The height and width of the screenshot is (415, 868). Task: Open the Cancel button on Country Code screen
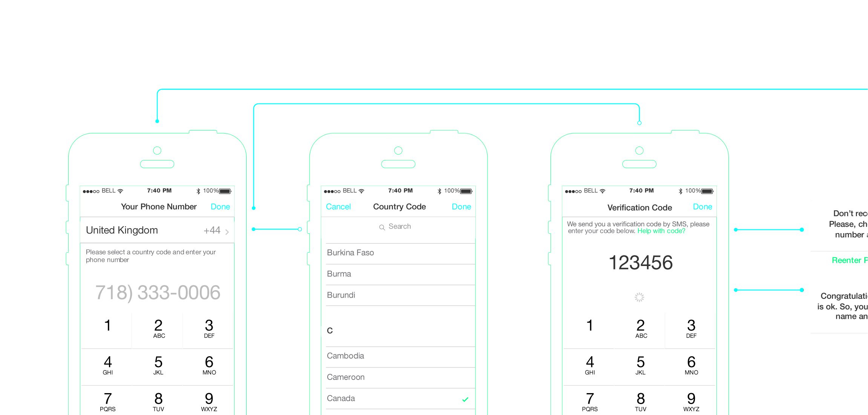[x=338, y=207]
